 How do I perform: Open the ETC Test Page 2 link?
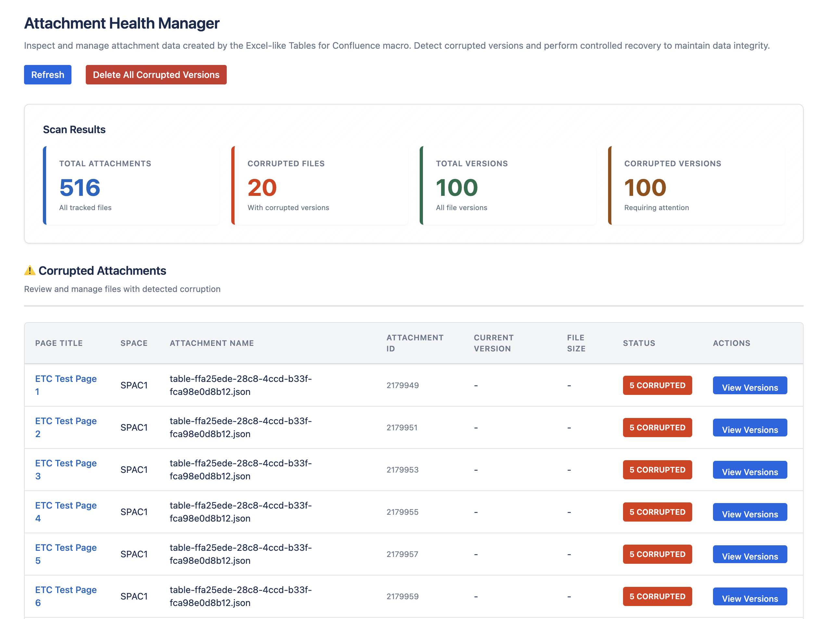pos(66,427)
